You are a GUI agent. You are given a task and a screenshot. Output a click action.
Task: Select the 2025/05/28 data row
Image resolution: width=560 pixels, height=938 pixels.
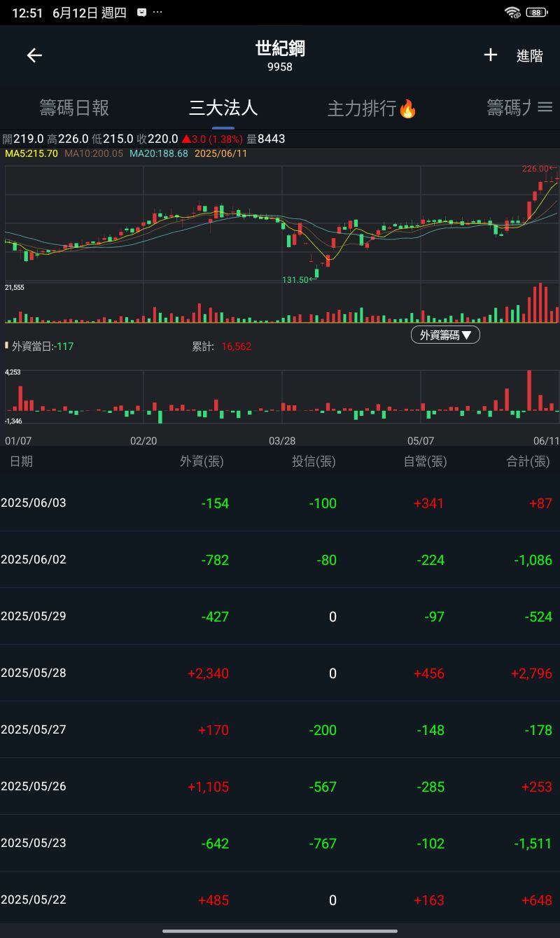280,673
